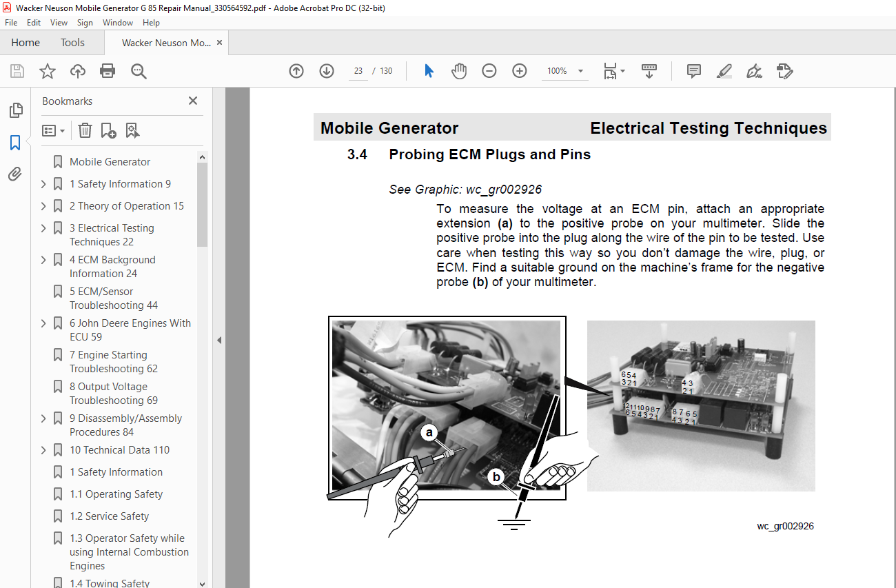Open the Help menu

(x=151, y=23)
